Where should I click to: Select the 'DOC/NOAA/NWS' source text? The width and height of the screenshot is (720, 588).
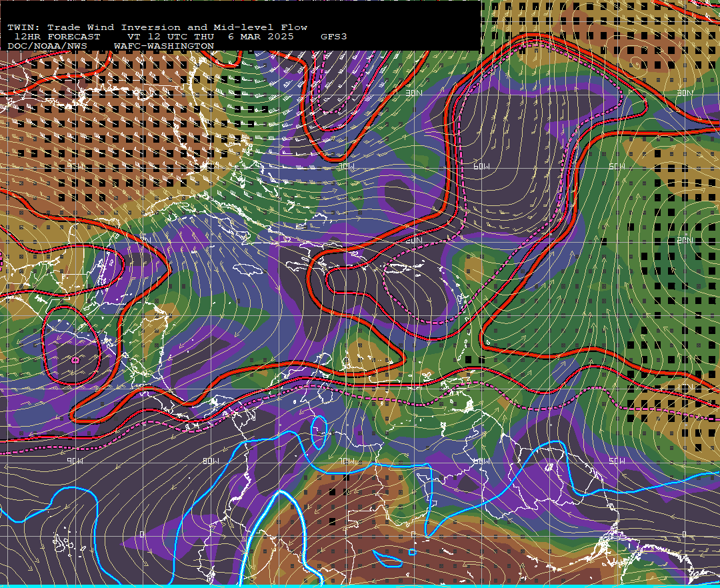47,47
